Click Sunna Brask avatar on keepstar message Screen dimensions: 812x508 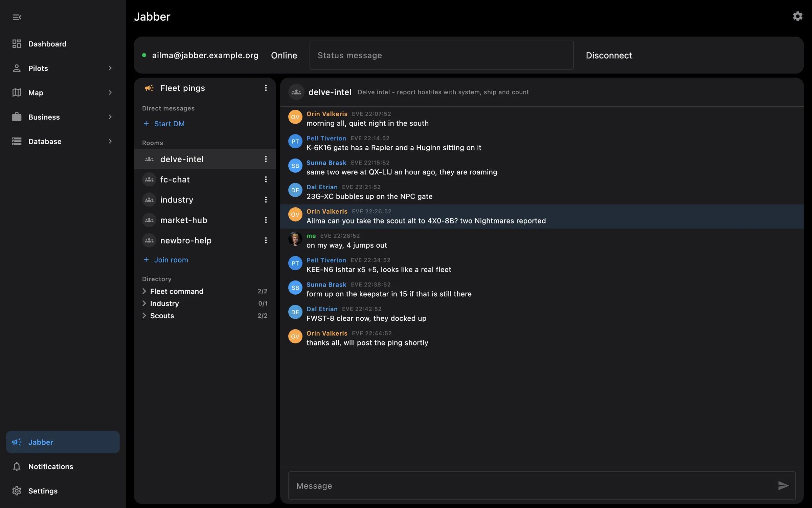coord(295,288)
